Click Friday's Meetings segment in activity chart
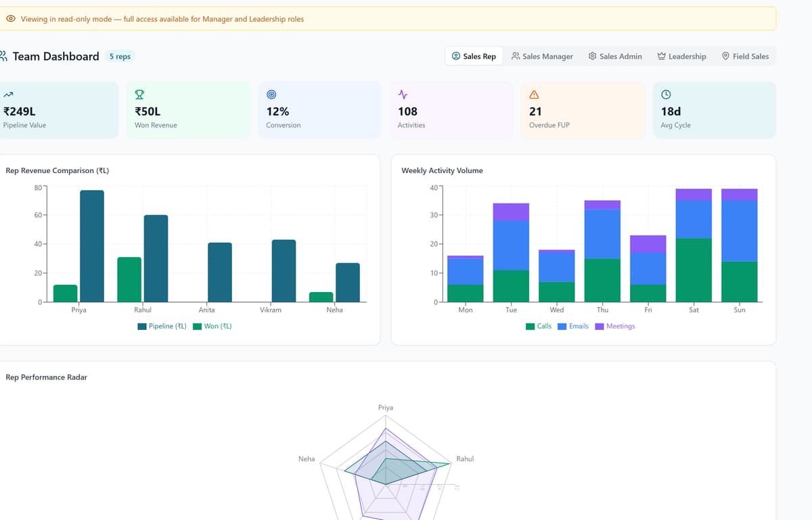The height and width of the screenshot is (520, 812). point(648,243)
